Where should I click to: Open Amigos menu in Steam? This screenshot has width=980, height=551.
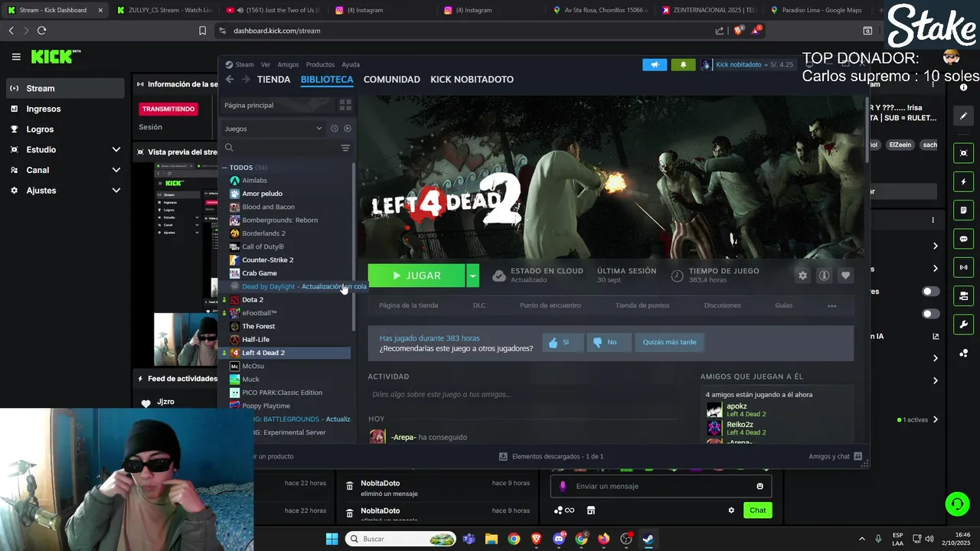click(x=288, y=65)
